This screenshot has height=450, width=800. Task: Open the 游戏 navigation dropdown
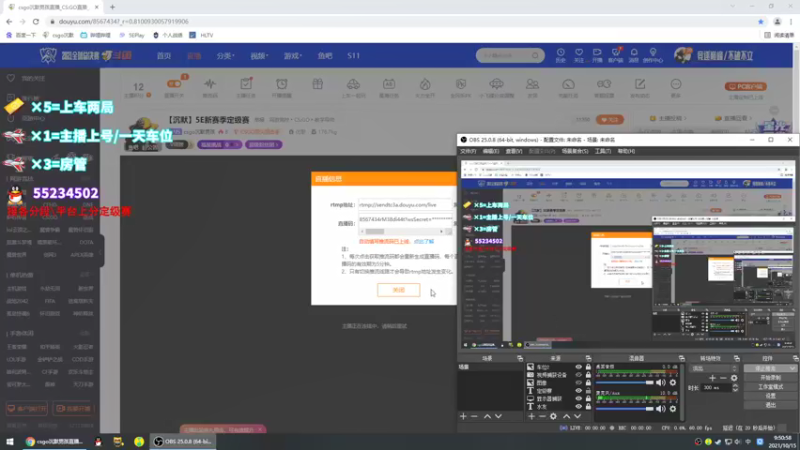[x=293, y=56]
